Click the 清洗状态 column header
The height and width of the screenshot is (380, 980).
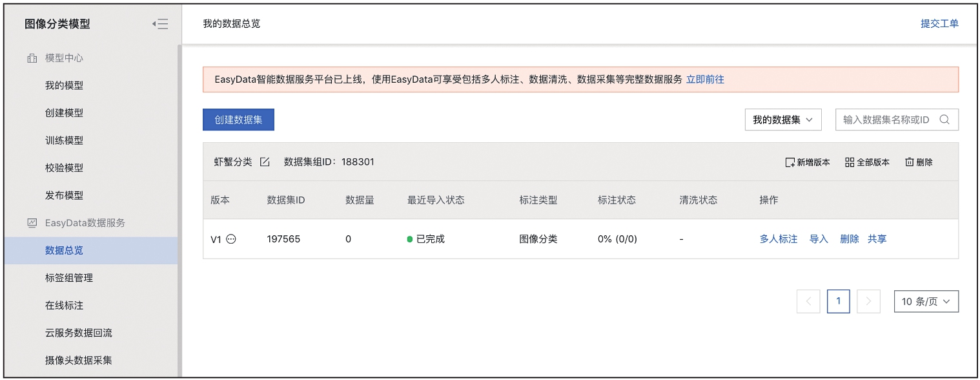(x=699, y=200)
